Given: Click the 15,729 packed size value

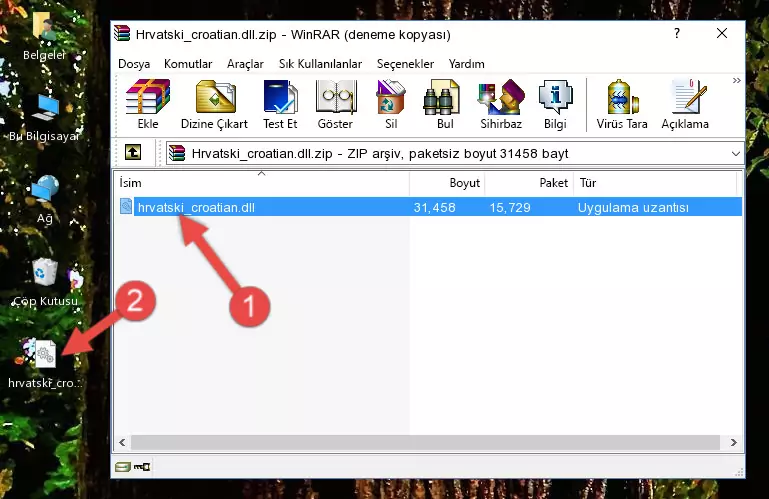Looking at the screenshot, I should pos(510,208).
